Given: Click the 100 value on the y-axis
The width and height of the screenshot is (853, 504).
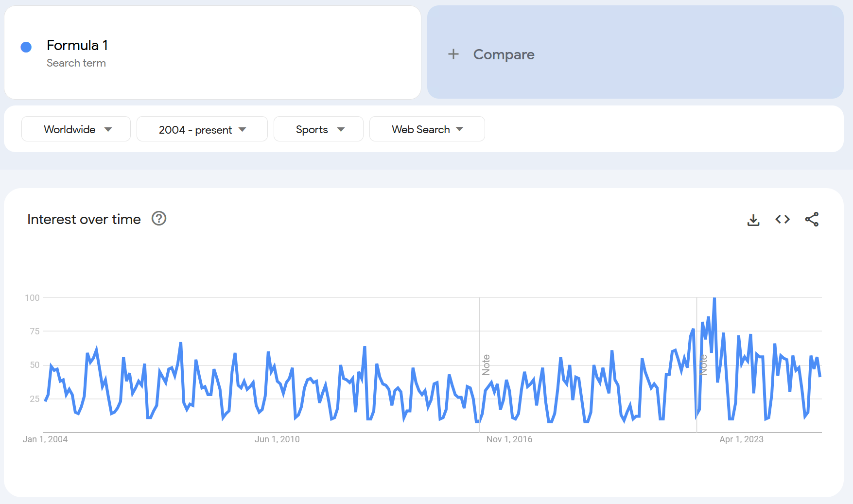Looking at the screenshot, I should tap(32, 298).
